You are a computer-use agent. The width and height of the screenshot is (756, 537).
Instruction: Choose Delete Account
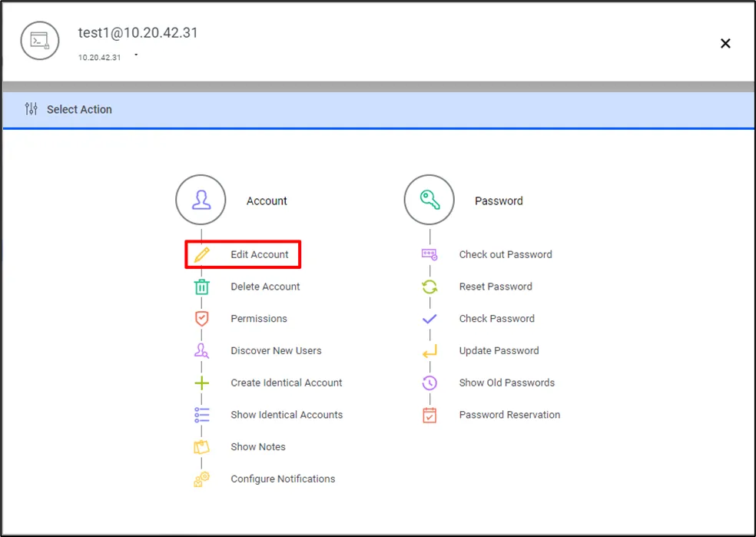265,287
